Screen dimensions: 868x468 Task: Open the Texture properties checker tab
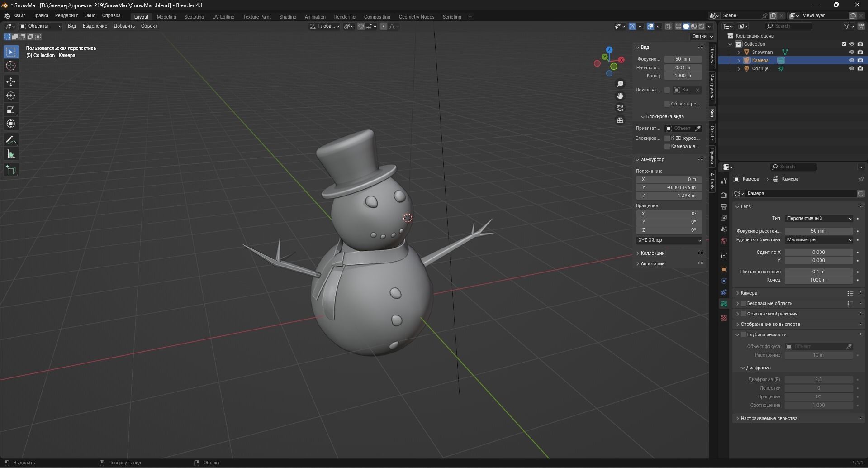[x=724, y=318]
